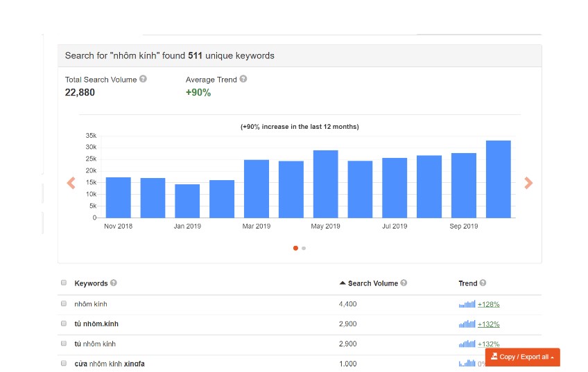Image resolution: width=588 pixels, height=372 pixels.
Task: Click help icon beside Trend column header
Action: point(483,283)
